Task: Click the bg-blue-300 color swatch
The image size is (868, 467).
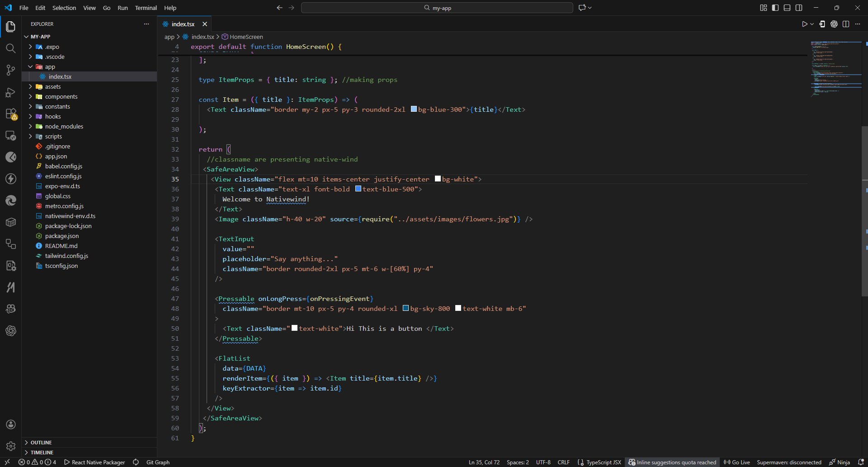Action: (414, 109)
